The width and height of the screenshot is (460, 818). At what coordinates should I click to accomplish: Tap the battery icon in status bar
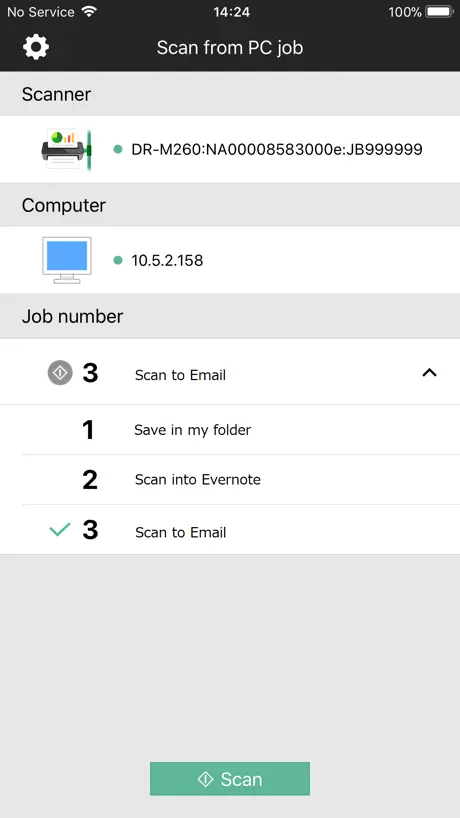point(440,11)
